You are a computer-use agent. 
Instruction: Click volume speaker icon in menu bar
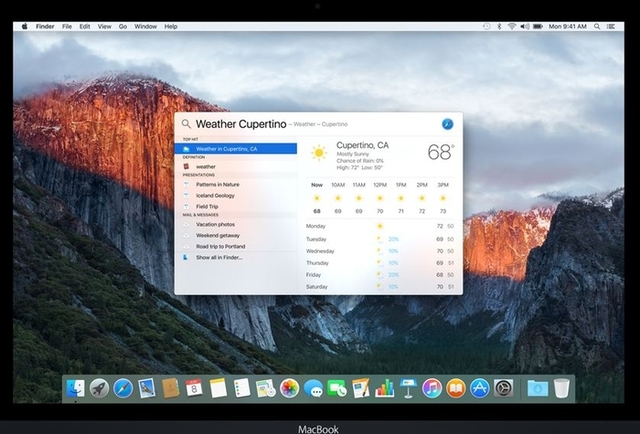[x=525, y=27]
